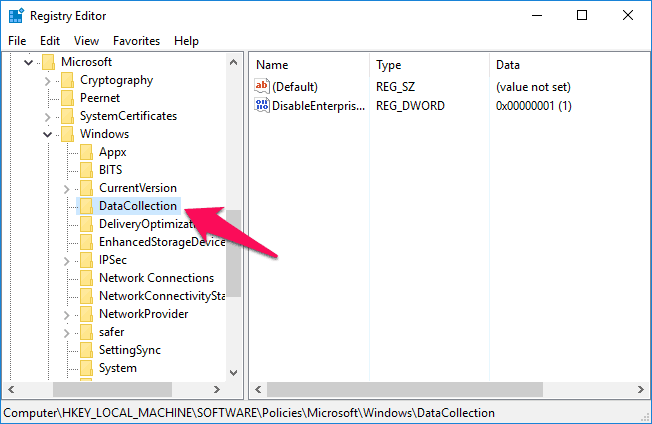Click the values pane scroll right arrow

tap(641, 389)
